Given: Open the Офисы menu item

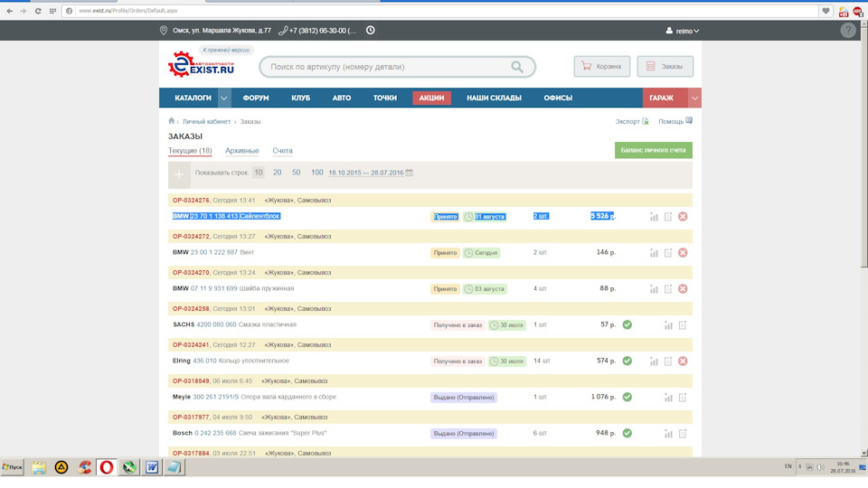Looking at the screenshot, I should [x=558, y=98].
